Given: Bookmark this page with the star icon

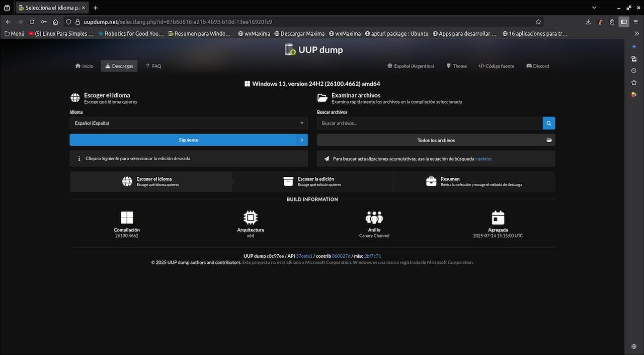Looking at the screenshot, I should pyautogui.click(x=538, y=22).
